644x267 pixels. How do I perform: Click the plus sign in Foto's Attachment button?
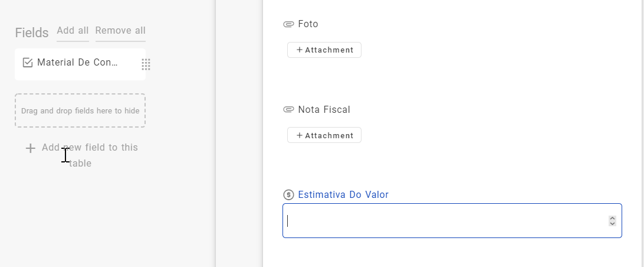(x=300, y=50)
